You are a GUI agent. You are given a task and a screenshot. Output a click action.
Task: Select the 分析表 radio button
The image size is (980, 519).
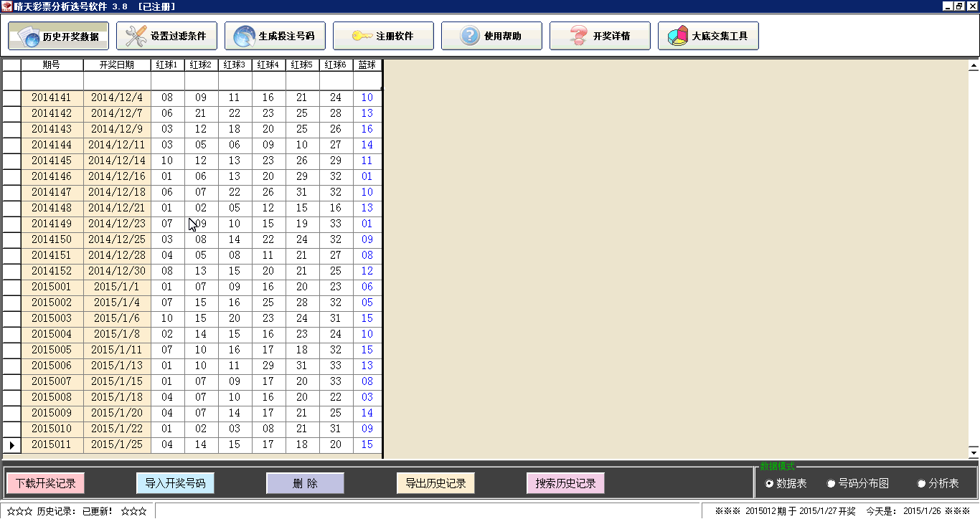tap(922, 484)
